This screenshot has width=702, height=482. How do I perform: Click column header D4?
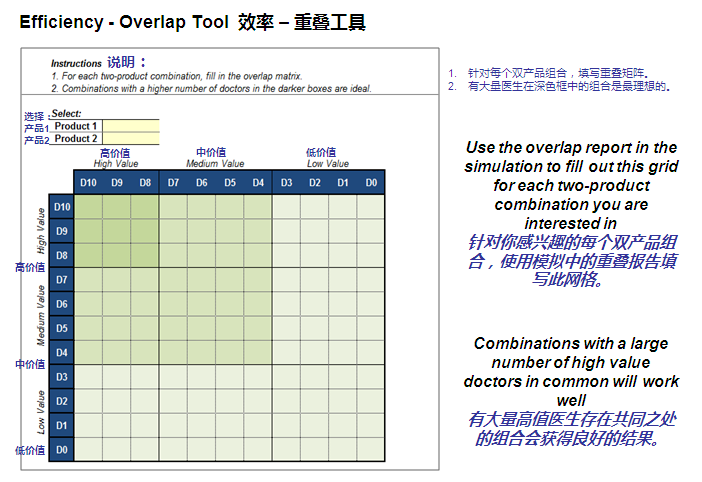258,183
